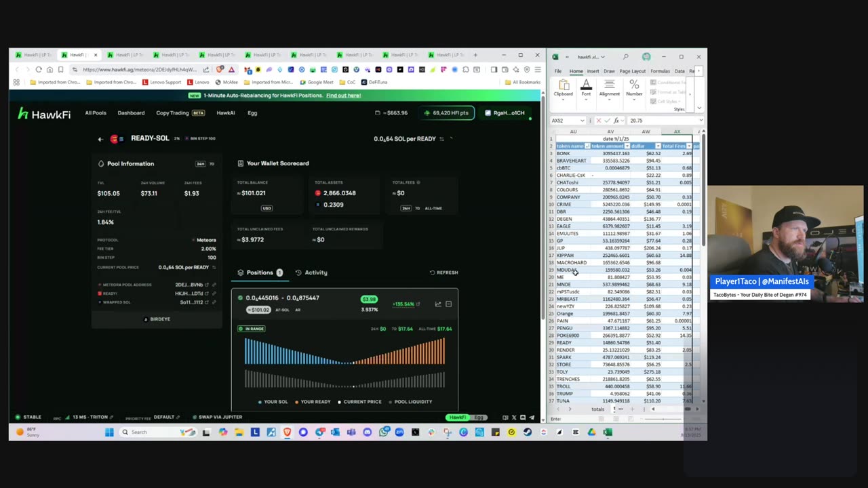Click the Windows Start button
The width and height of the screenshot is (868, 488).
point(109,432)
